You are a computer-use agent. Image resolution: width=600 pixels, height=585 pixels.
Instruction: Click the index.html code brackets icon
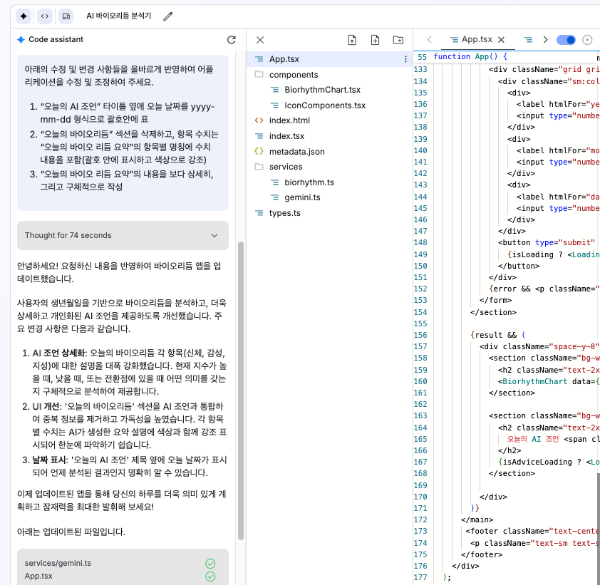[259, 120]
